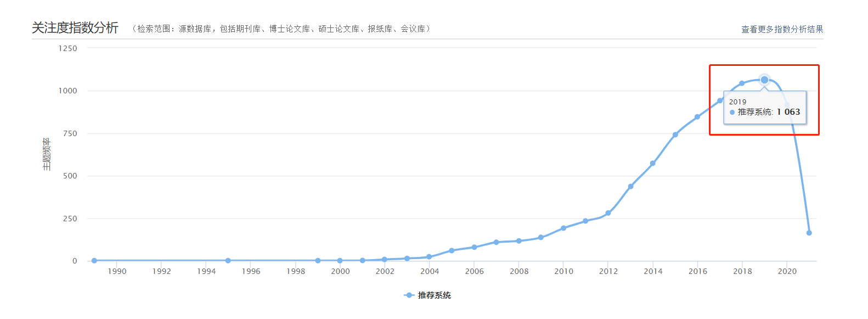This screenshot has height=319, width=868.
Task: Click the tooltip value 1 063
Action: [x=788, y=112]
